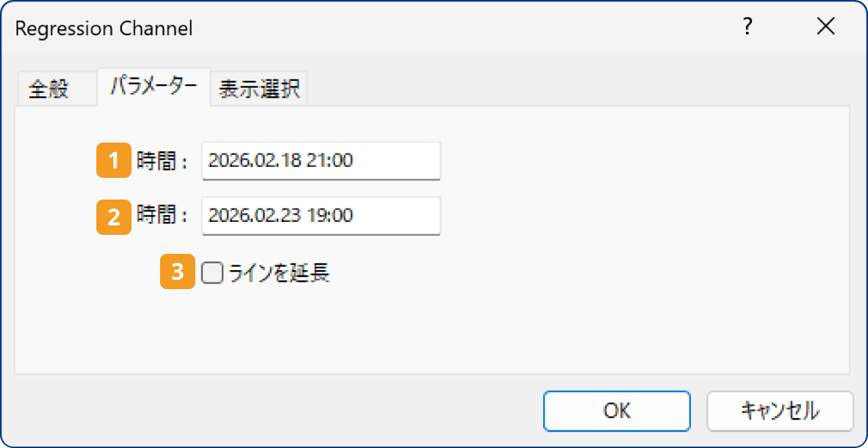Click the orange badge numbered 3
868x448 pixels.
(176, 272)
